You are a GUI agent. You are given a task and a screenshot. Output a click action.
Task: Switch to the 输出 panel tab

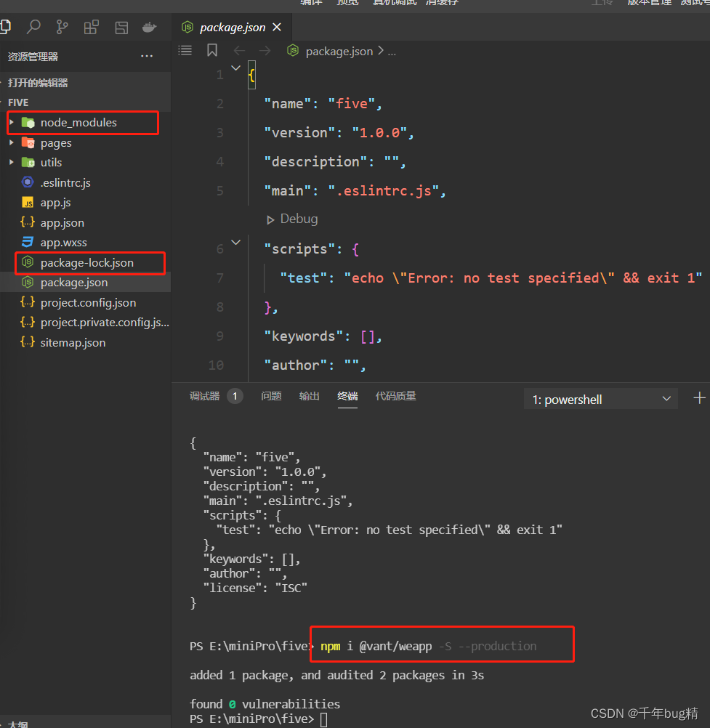[310, 396]
